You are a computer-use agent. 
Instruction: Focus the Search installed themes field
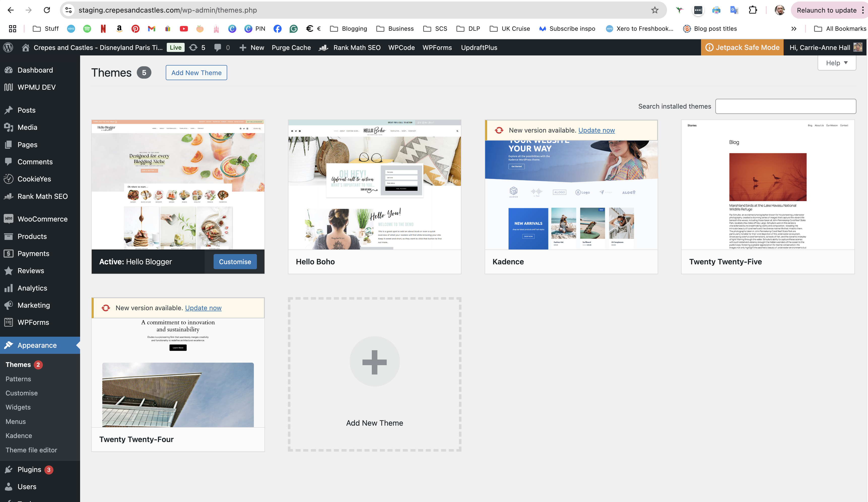click(x=785, y=106)
